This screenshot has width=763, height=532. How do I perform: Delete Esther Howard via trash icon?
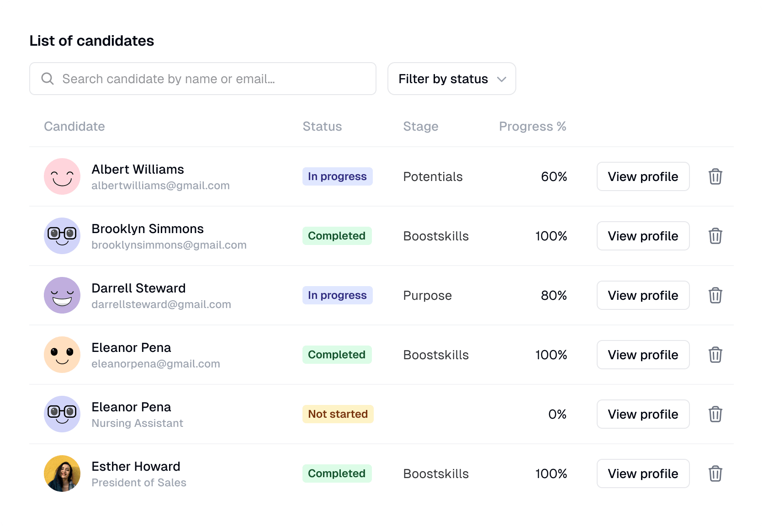click(715, 473)
